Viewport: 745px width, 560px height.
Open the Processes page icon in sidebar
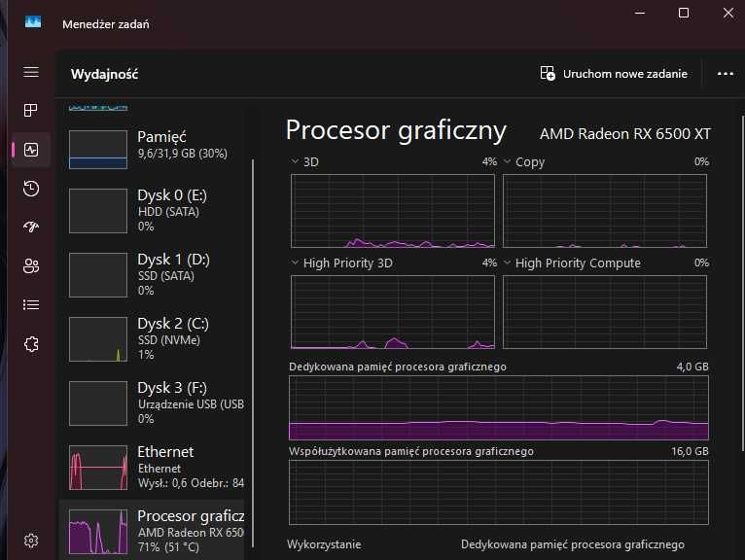coord(31,110)
